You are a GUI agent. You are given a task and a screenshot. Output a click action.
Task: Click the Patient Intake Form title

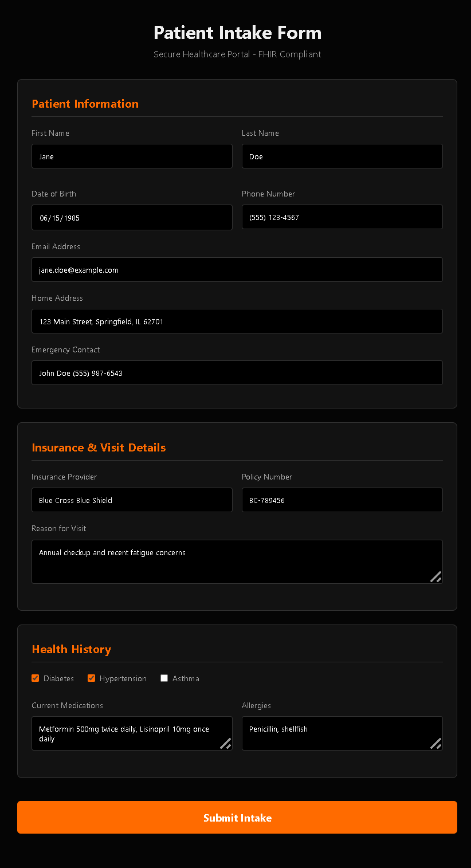click(237, 33)
